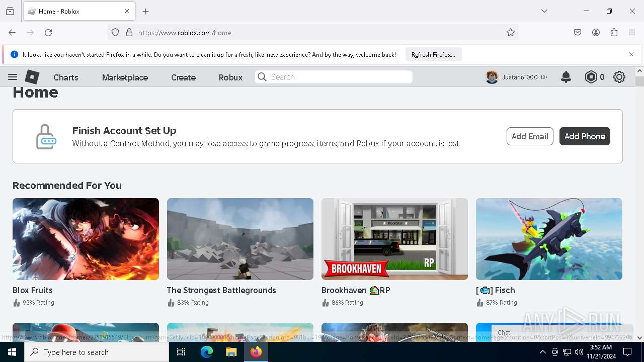Open the Robux menu item
Image resolution: width=644 pixels, height=362 pixels.
230,77
